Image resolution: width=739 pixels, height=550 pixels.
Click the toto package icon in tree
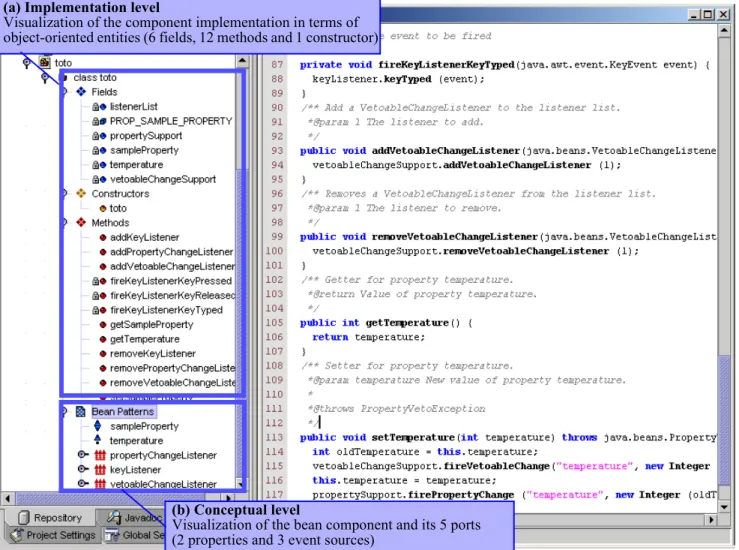point(45,62)
